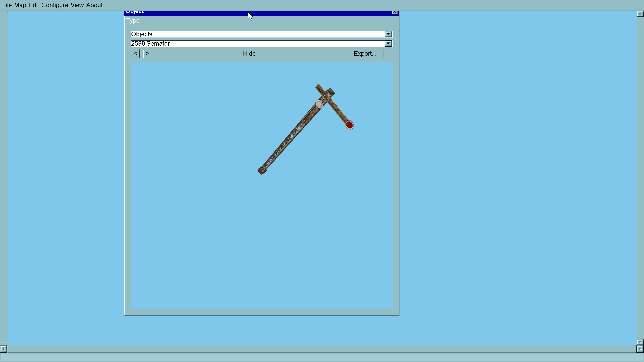This screenshot has height=362, width=644.
Task: Go to the previous object with <
Action: coord(135,53)
